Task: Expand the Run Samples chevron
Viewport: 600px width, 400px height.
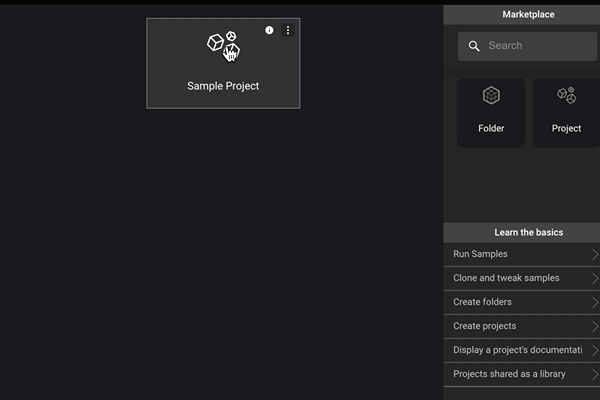Action: click(x=594, y=254)
